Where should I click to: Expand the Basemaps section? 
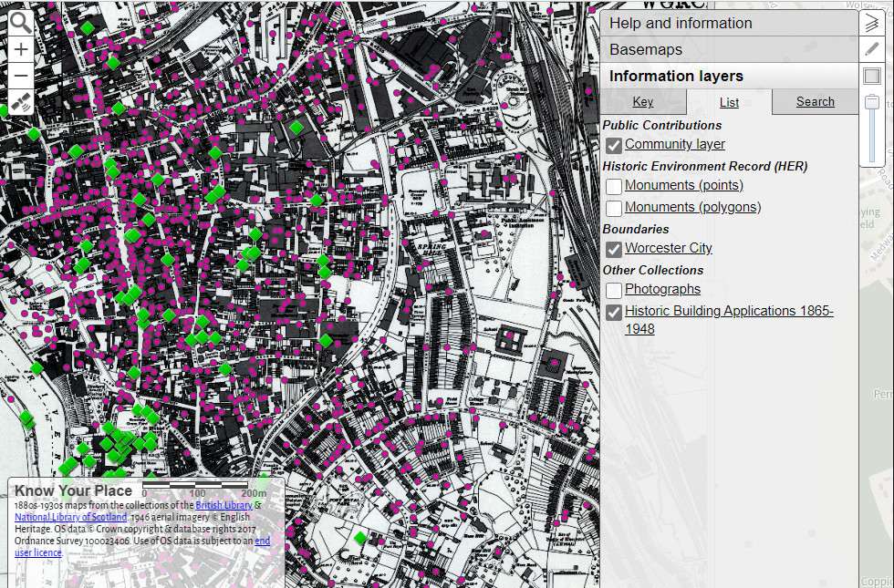click(646, 50)
